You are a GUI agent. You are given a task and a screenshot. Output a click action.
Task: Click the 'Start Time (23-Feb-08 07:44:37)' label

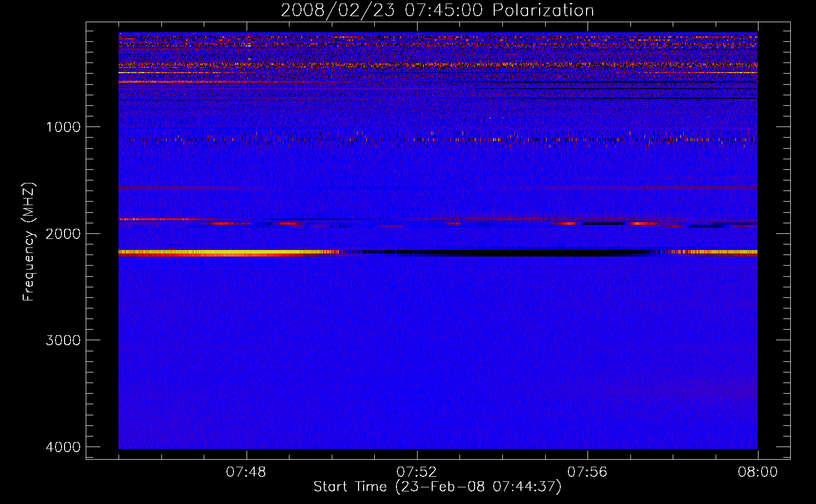[437, 487]
